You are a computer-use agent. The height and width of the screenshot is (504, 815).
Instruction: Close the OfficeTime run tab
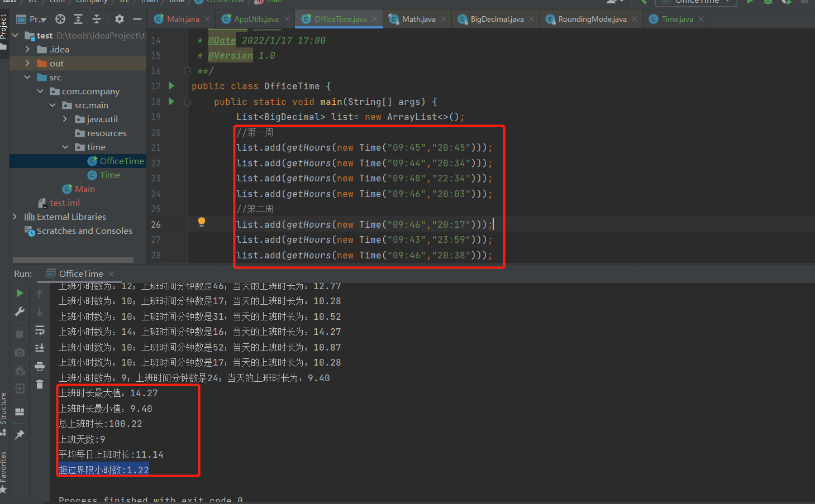tap(111, 273)
